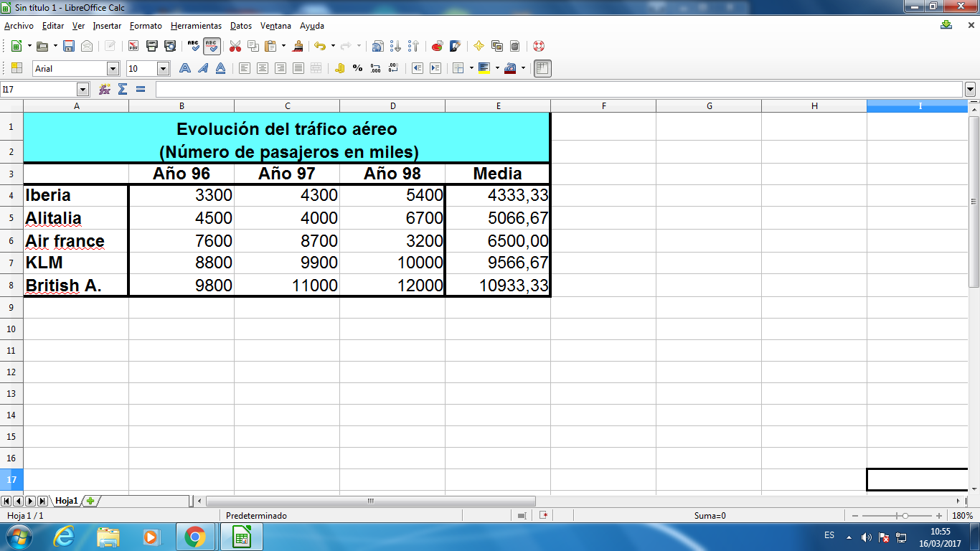This screenshot has height=551, width=980.
Task: Click the Paste clipboard icon
Action: pyautogui.click(x=271, y=46)
